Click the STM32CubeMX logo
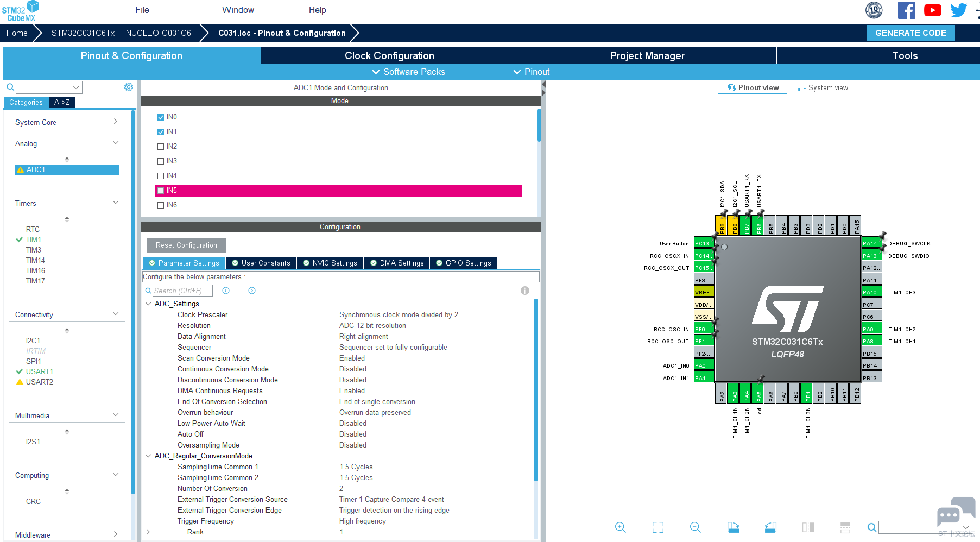 [20, 11]
